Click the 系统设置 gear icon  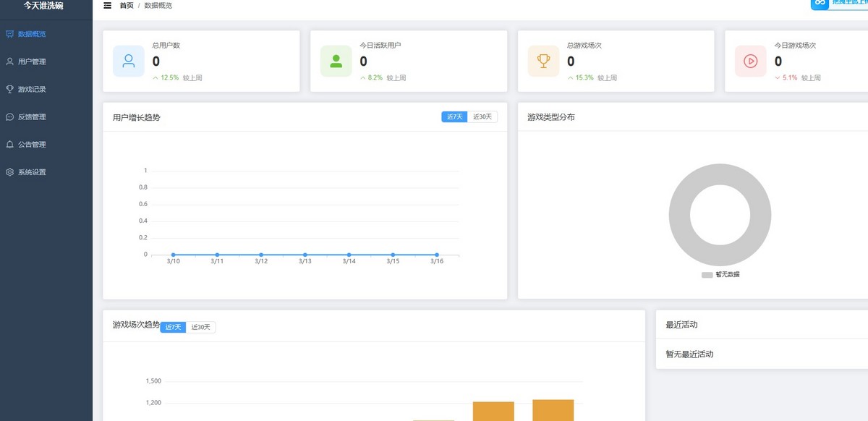coord(9,172)
